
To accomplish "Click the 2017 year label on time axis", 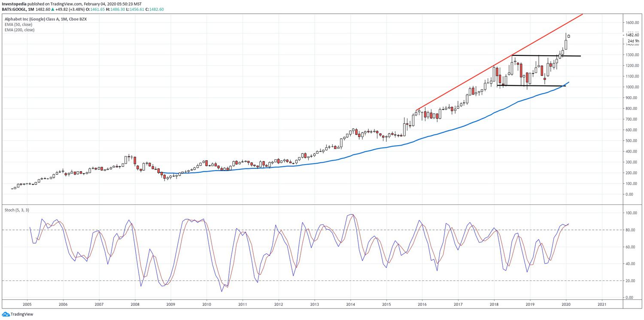I will (458, 305).
